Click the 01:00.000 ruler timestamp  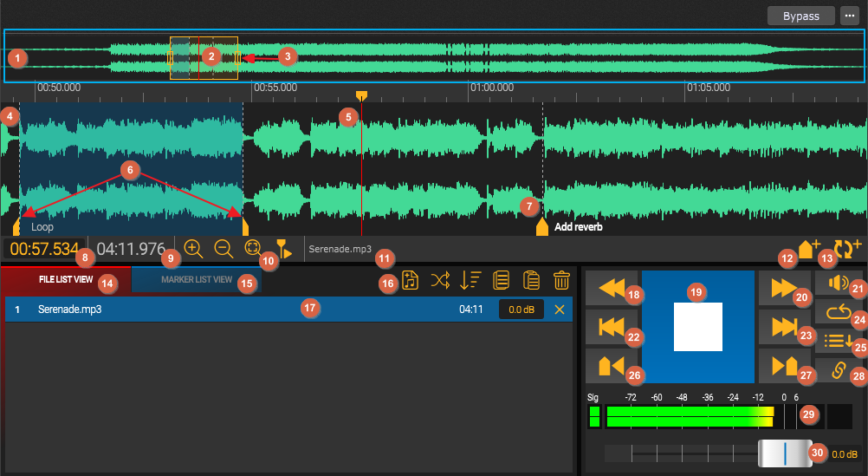(x=492, y=88)
